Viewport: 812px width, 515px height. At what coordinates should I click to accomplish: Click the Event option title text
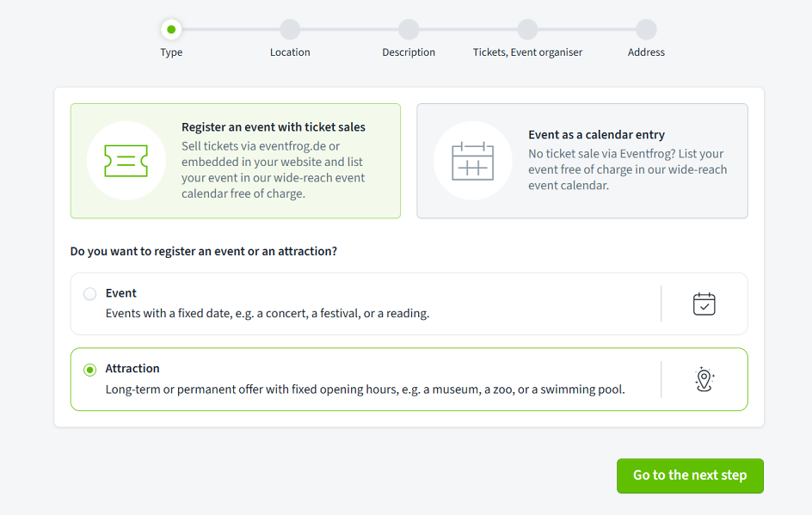[x=121, y=293]
